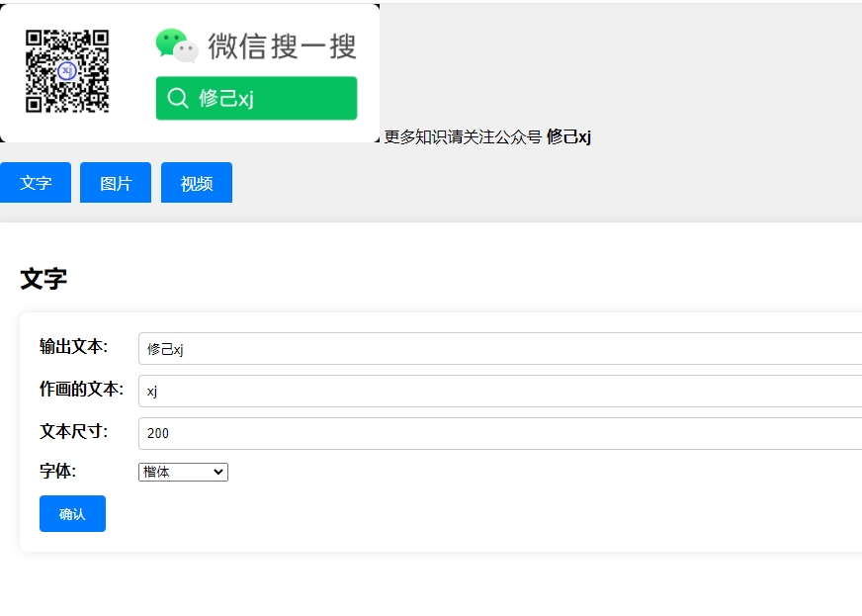Click the WeChat logo icon
This screenshot has width=862, height=616.
coord(177,45)
